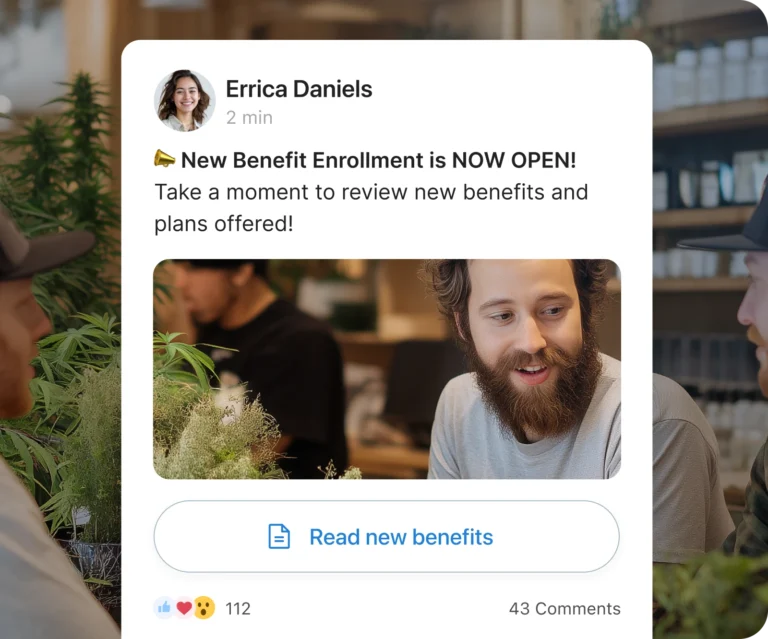The image size is (768, 639).
Task: Select the 2 min post timestamp
Action: [x=249, y=118]
